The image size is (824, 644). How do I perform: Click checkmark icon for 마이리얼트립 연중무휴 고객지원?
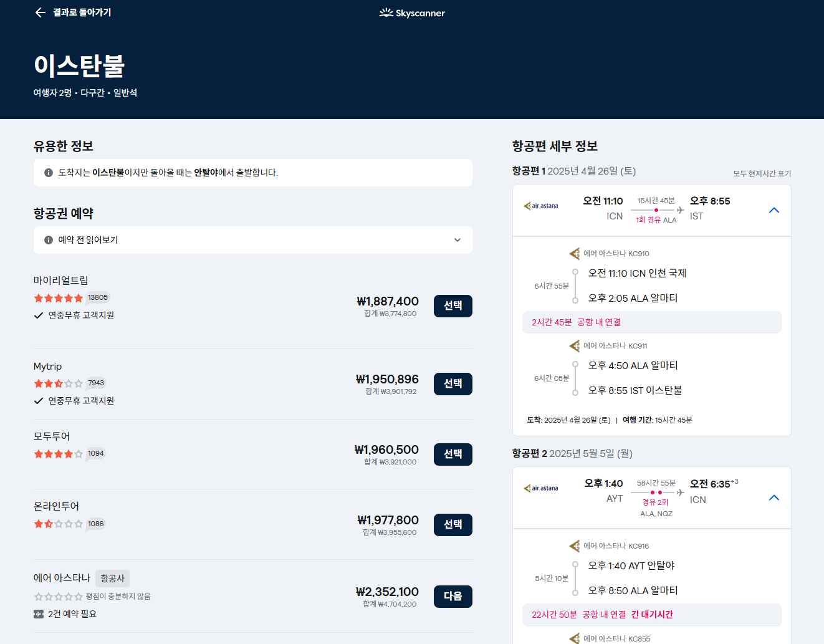tap(39, 315)
